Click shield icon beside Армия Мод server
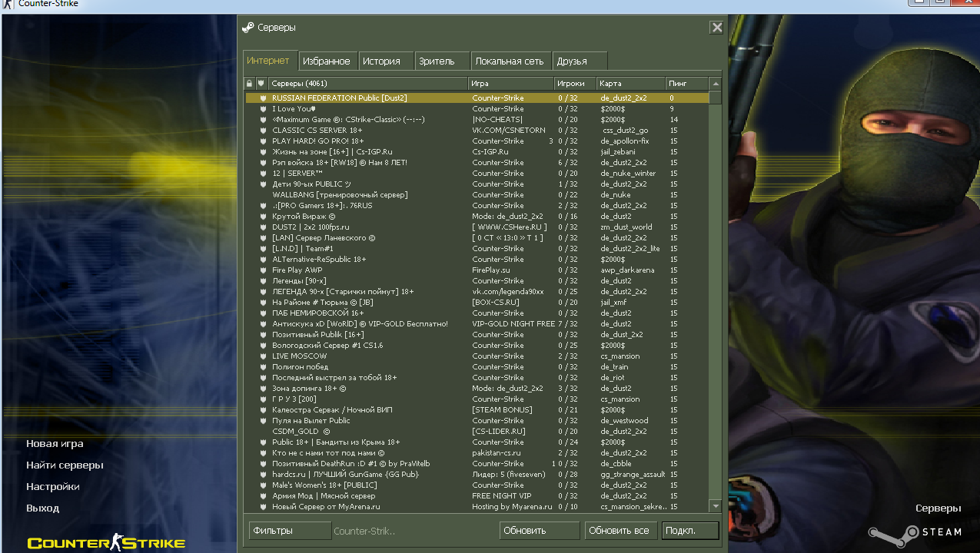Screen dimensions: 980x553 click(x=263, y=496)
